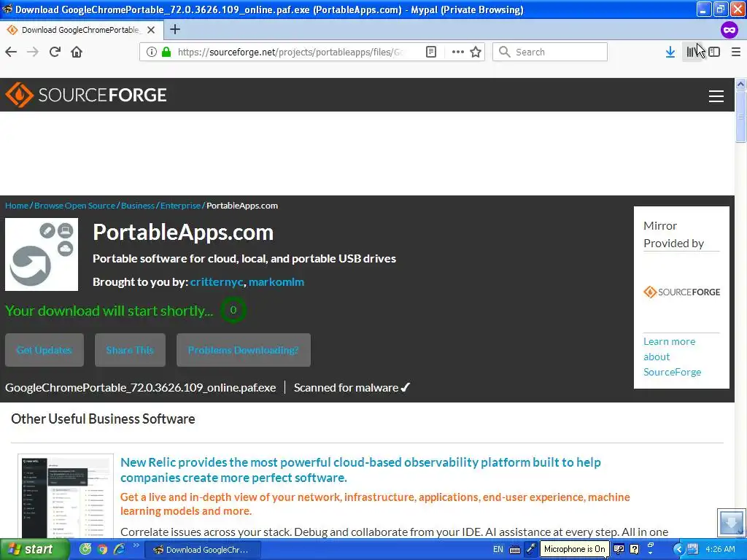Follow the Home breadcrumb link
Screen dimensions: 747x560
[17, 206]
